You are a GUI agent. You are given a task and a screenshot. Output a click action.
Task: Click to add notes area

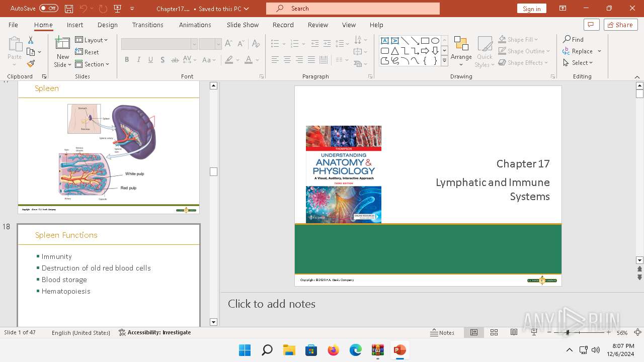tap(272, 304)
